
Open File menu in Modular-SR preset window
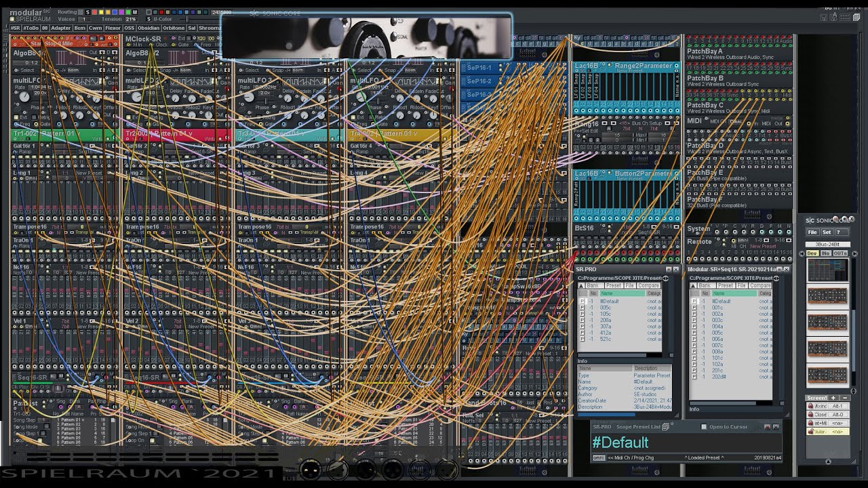coord(742,285)
